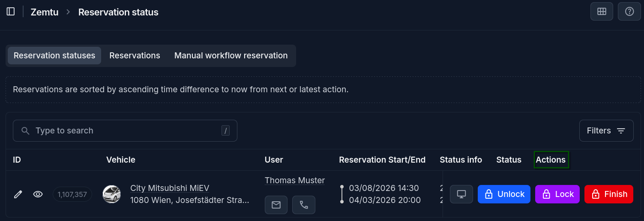644x221 pixels.
Task: Unlock the vehicle with blue button
Action: tap(504, 194)
